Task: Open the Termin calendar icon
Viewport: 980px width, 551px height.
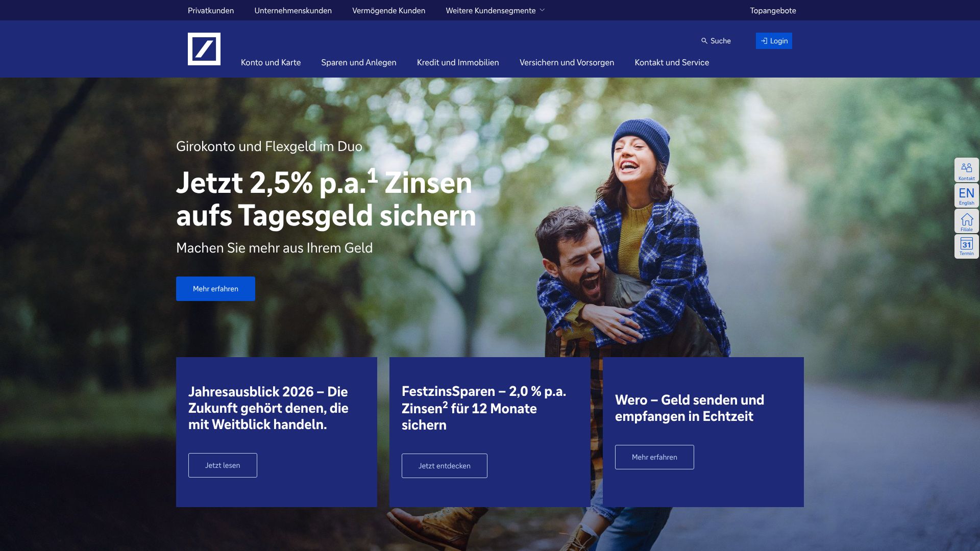Action: [966, 246]
